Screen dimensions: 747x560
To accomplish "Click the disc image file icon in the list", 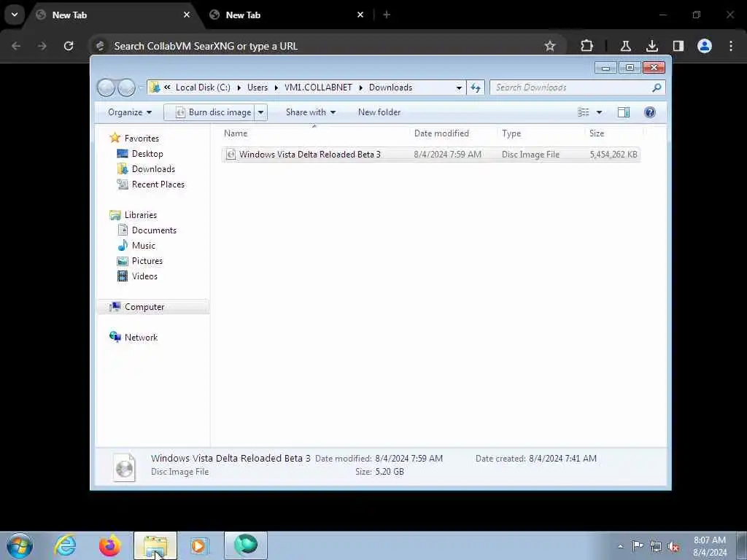I will tap(231, 155).
